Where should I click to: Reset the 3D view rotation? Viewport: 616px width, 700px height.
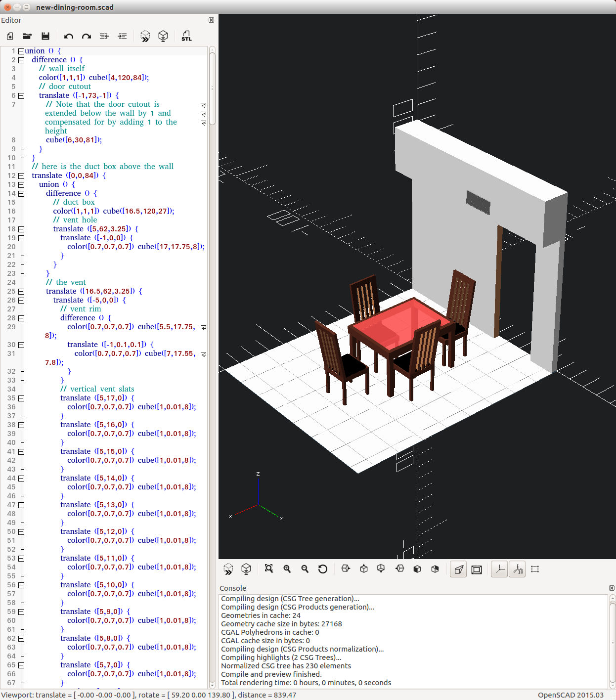pyautogui.click(x=323, y=569)
